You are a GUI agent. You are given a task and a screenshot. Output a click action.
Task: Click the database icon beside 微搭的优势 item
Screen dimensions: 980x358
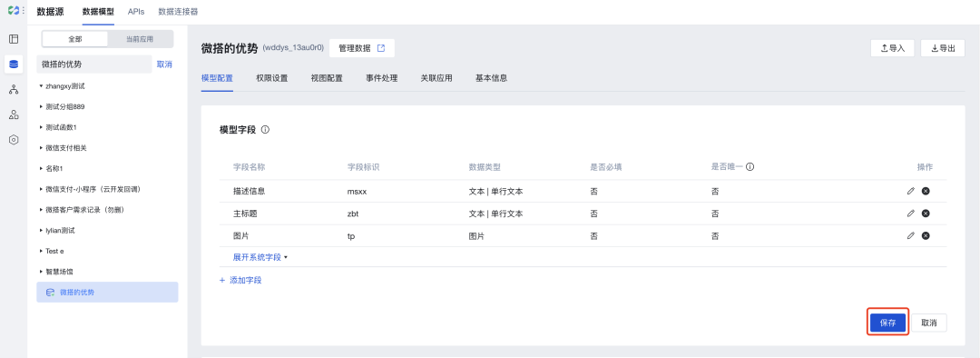pos(50,293)
